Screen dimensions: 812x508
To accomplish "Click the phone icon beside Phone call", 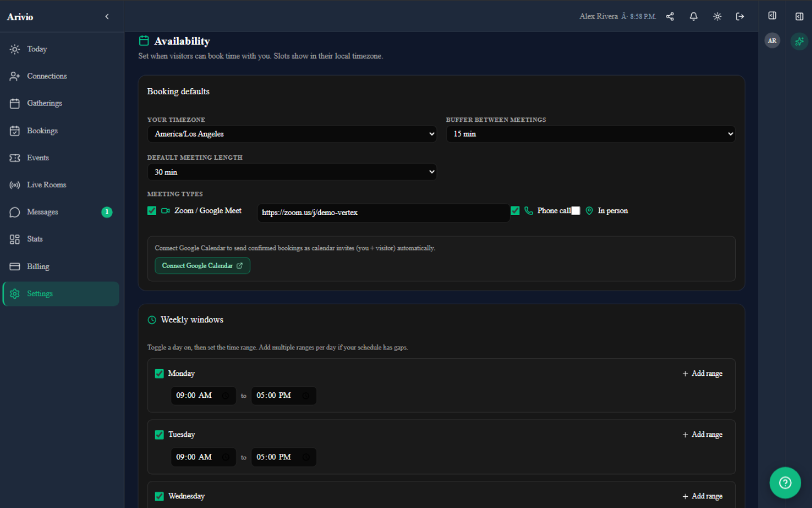I will coord(528,211).
